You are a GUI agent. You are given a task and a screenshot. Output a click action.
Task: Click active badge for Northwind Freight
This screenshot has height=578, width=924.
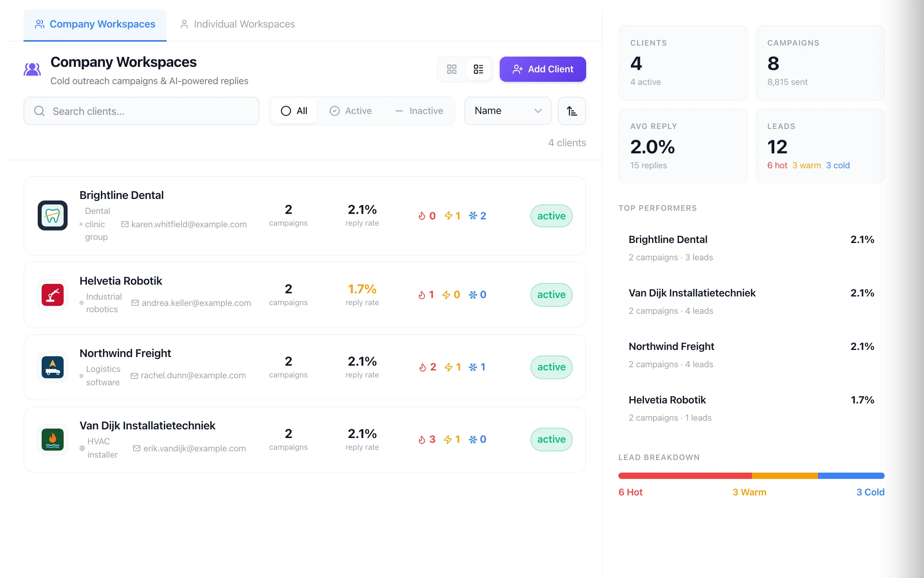[551, 367]
